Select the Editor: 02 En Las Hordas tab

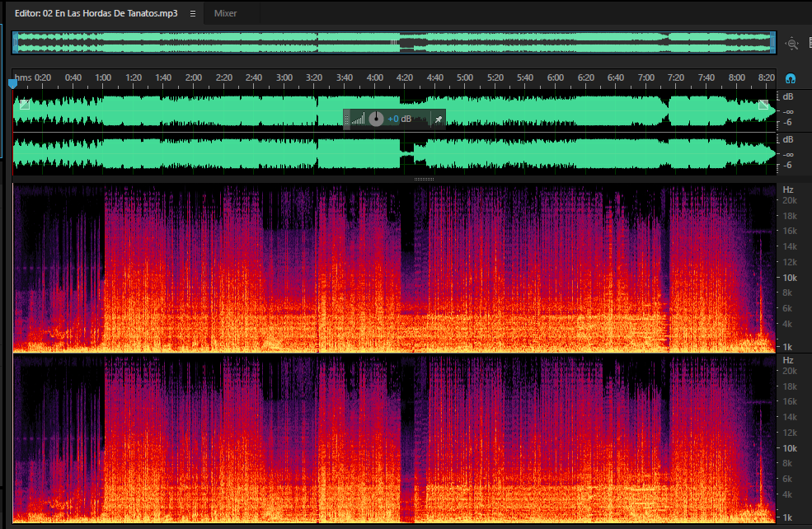coord(96,13)
